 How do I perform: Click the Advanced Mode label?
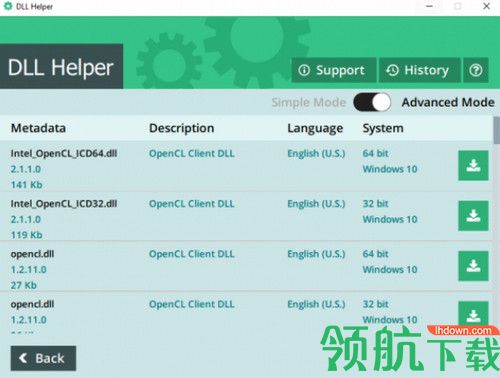click(x=448, y=102)
